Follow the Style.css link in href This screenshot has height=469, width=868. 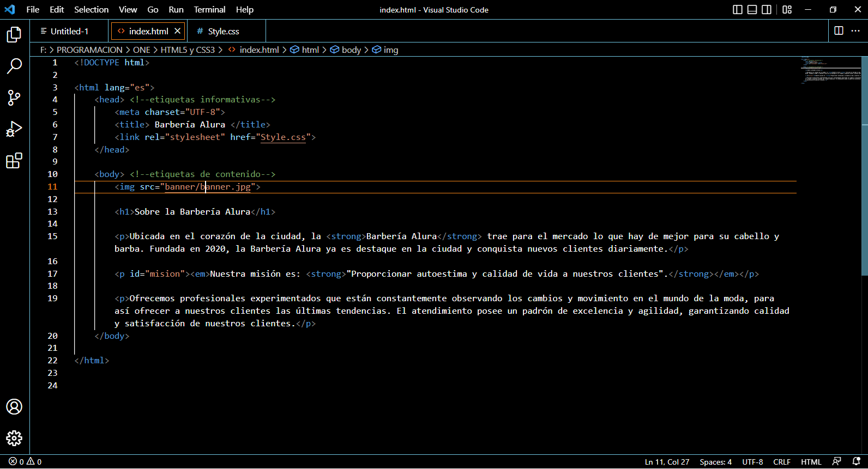[283, 137]
